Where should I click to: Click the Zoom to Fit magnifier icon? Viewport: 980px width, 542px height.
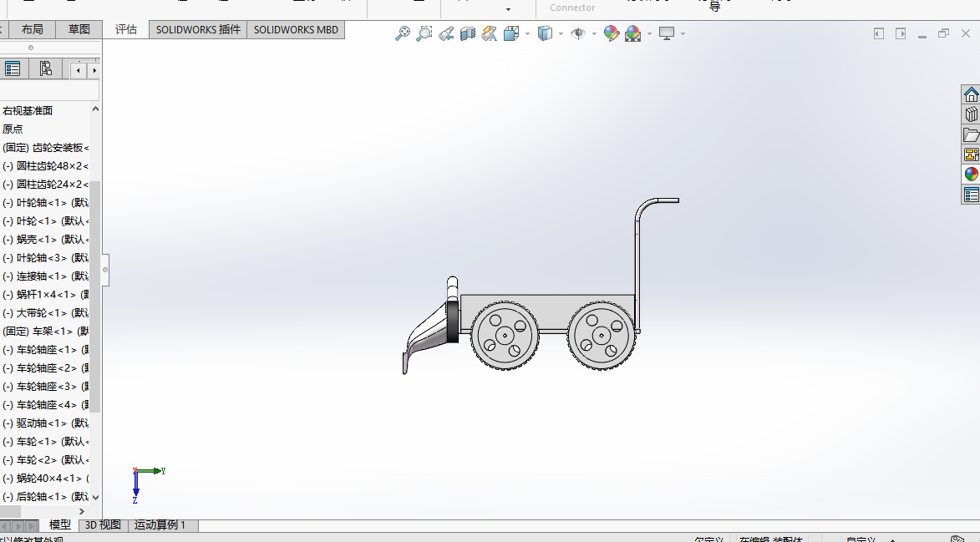pyautogui.click(x=403, y=33)
